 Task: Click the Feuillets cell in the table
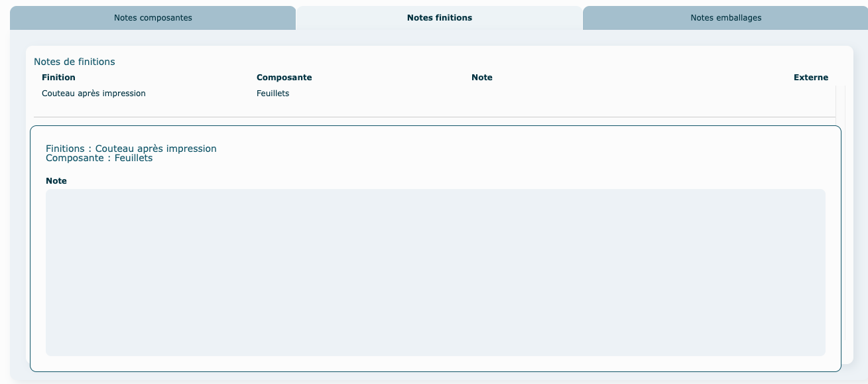[x=273, y=94]
